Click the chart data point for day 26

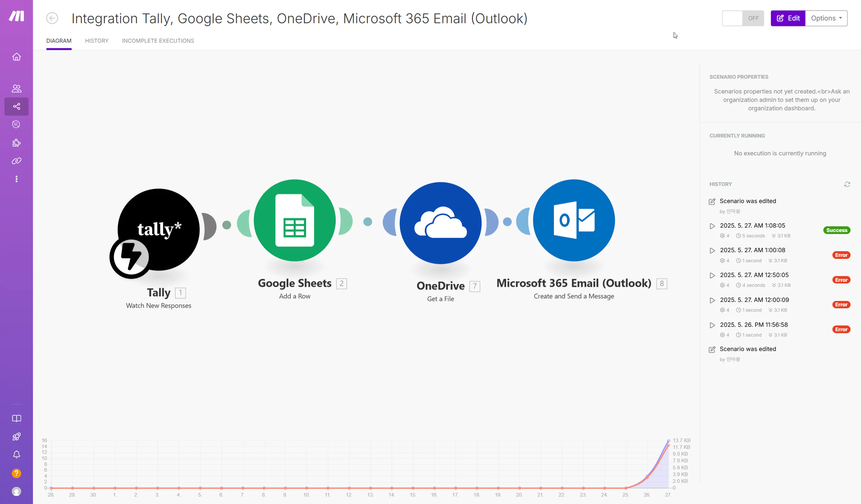[647, 476]
